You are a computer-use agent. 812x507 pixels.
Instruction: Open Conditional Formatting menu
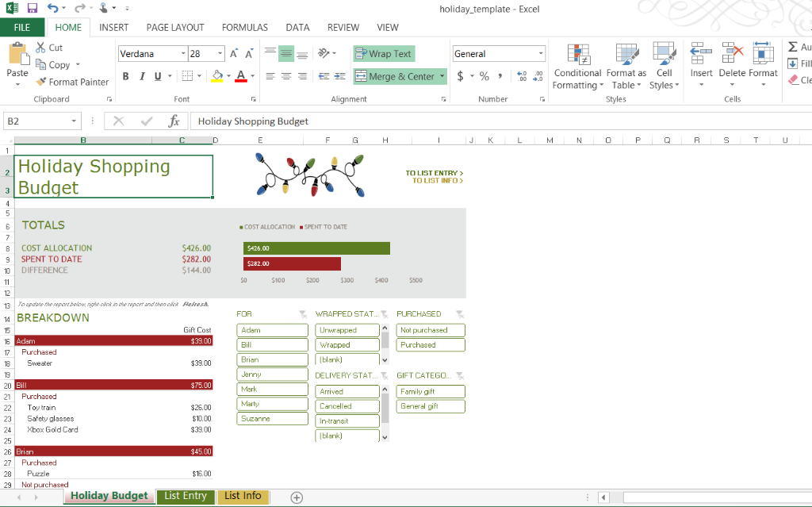coord(578,67)
